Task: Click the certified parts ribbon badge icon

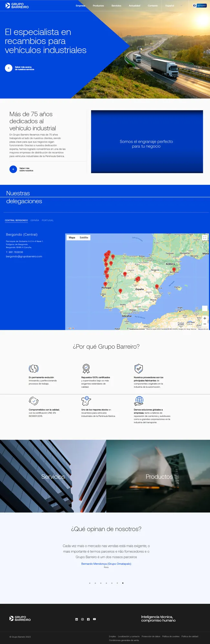Action: tap(86, 368)
